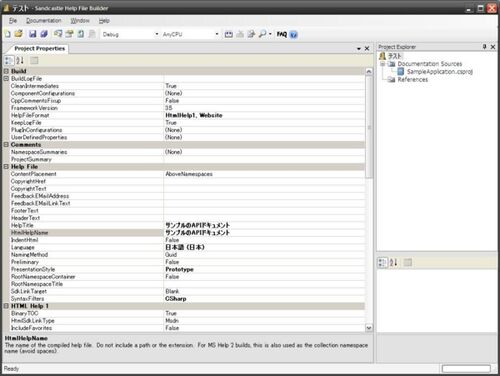The image size is (500, 376).
Task: Toggle auto-hide pin on Project Explorer
Action: coord(484,47)
